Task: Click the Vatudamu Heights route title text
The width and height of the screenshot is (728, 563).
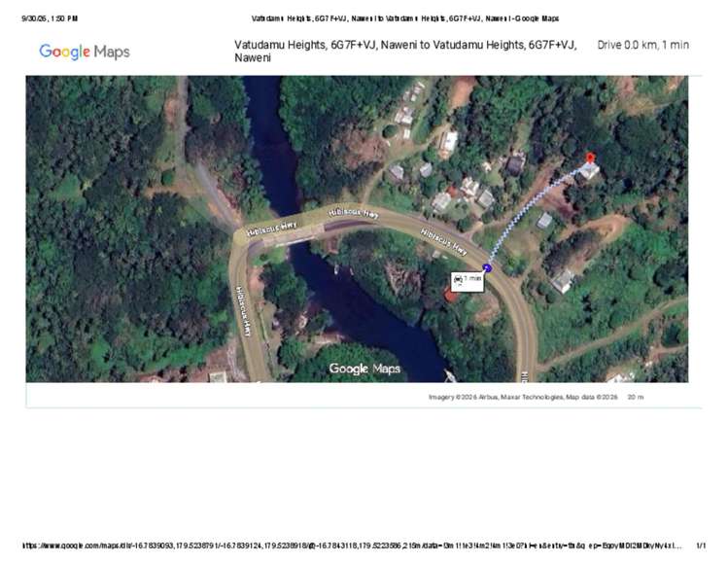Action: point(405,52)
